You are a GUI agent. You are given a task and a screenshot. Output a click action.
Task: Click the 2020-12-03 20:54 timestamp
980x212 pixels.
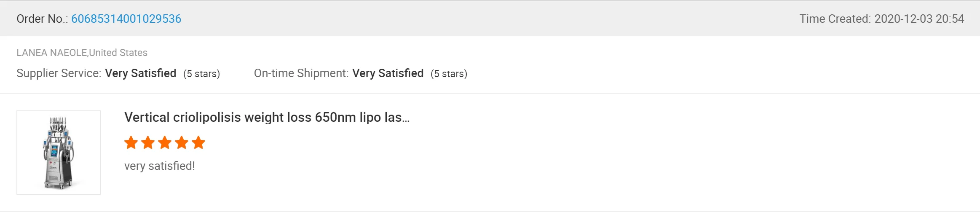pyautogui.click(x=919, y=19)
